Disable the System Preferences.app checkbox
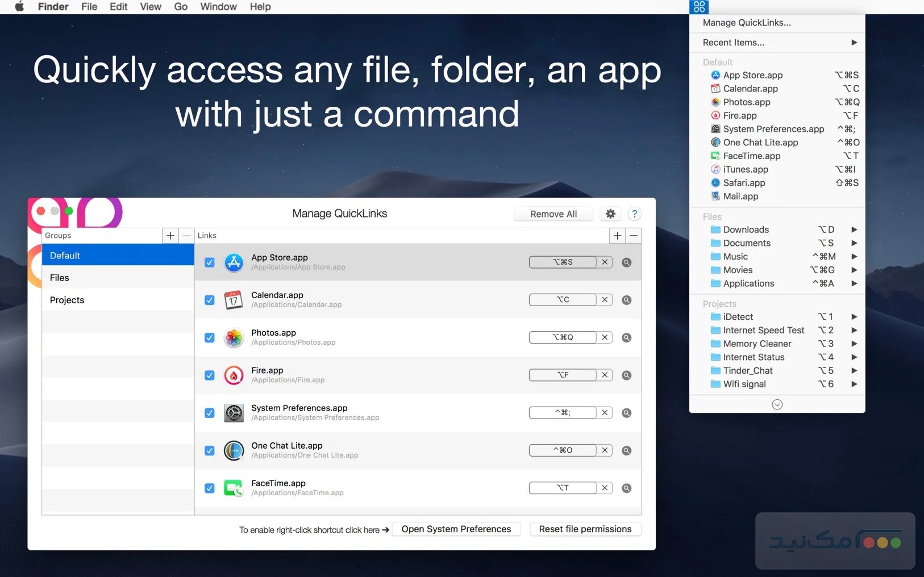The width and height of the screenshot is (924, 577). tap(210, 413)
